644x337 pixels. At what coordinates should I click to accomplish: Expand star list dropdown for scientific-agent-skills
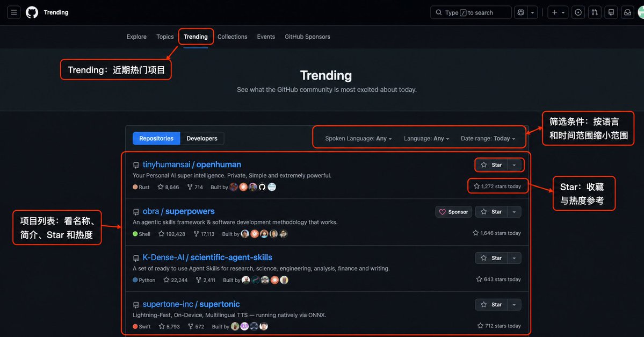click(x=514, y=258)
